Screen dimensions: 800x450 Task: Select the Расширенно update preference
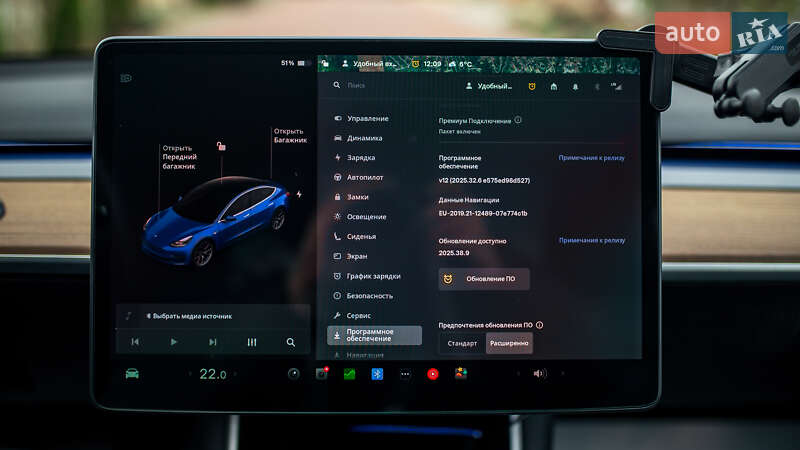[x=509, y=343]
